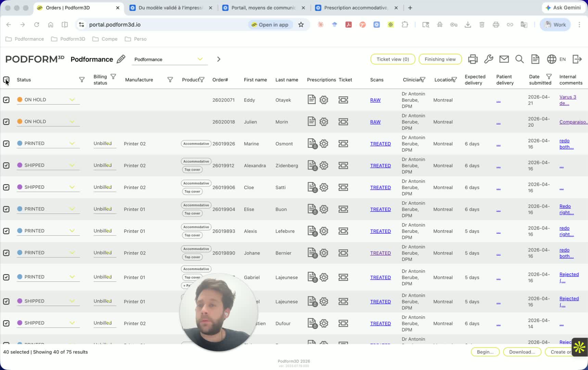
Task: Open RAW scans link for Eddy Otayek
Action: click(375, 100)
